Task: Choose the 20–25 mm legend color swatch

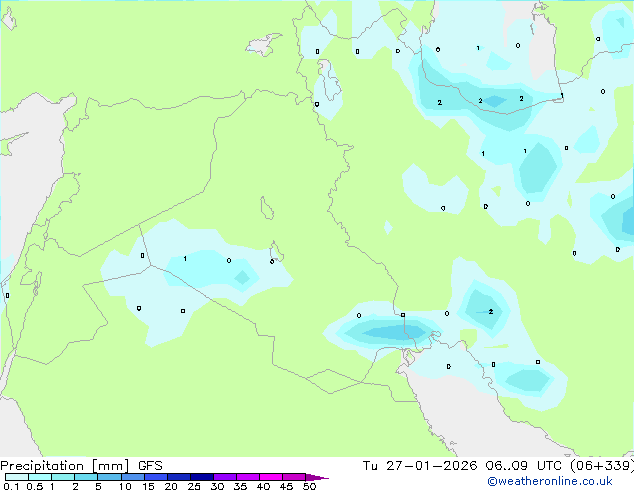Action: pyautogui.click(x=179, y=477)
